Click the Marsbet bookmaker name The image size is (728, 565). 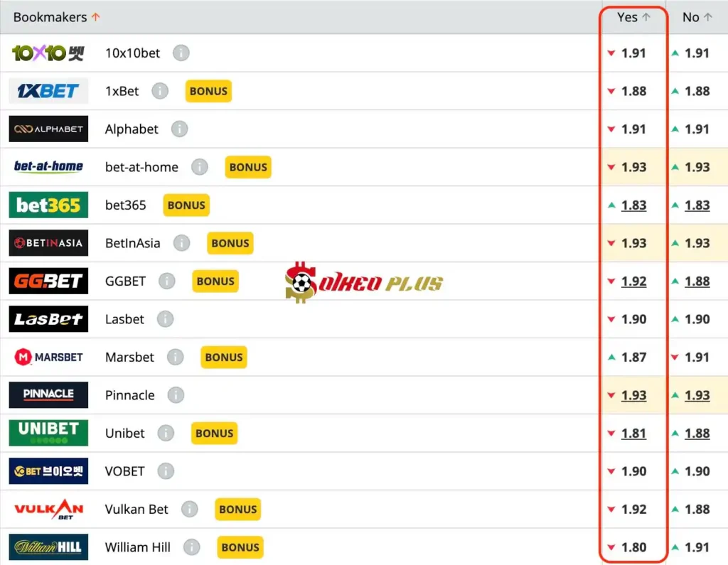[x=129, y=357]
